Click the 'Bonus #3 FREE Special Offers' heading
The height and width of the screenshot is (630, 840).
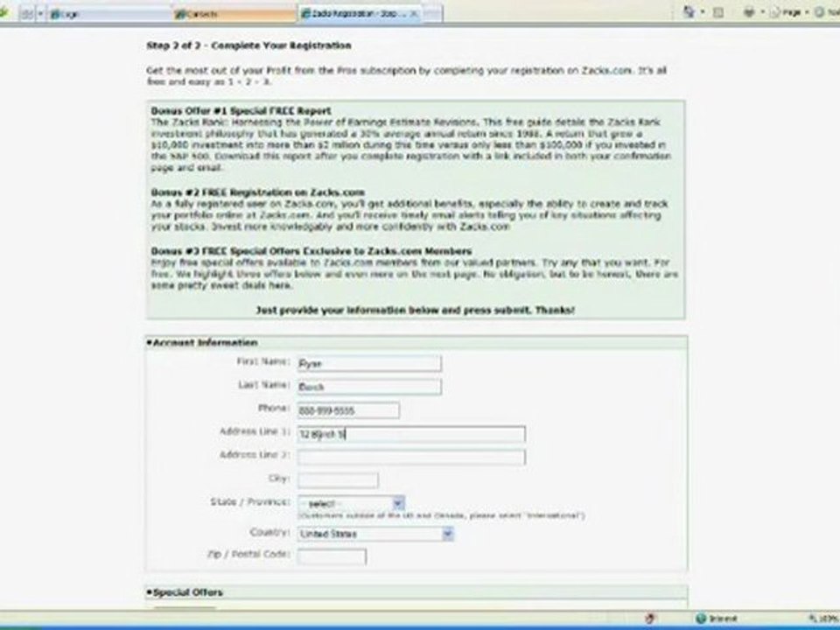[x=311, y=251]
